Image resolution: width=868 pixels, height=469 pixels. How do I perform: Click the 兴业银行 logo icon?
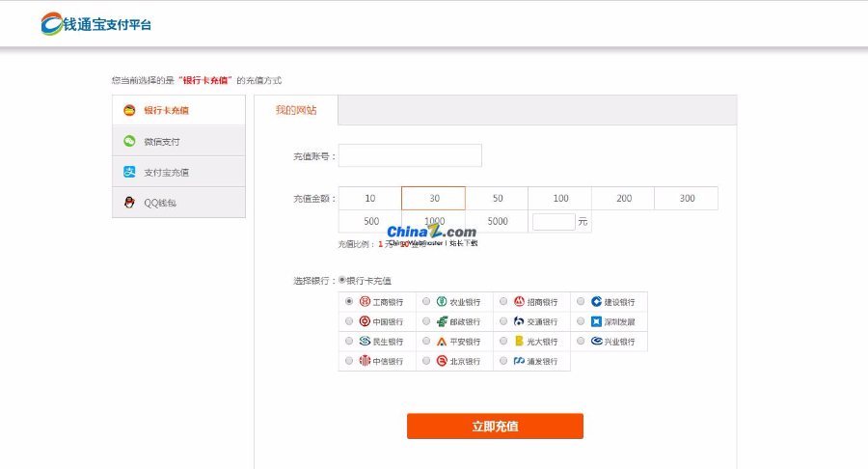[596, 341]
